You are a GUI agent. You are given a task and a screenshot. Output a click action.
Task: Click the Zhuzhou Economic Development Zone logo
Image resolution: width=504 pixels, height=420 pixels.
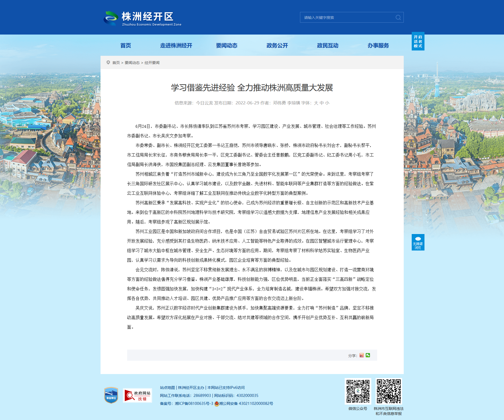[143, 18]
